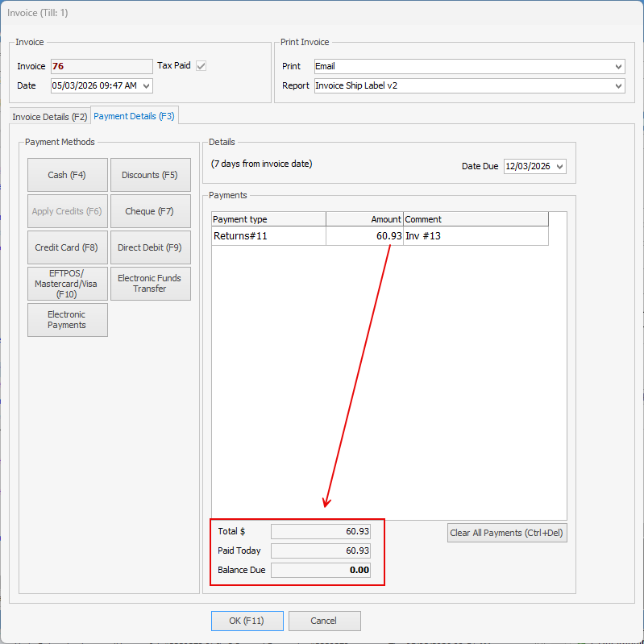Click the 60.93 amount cell in payments
644x644 pixels.
[364, 236]
